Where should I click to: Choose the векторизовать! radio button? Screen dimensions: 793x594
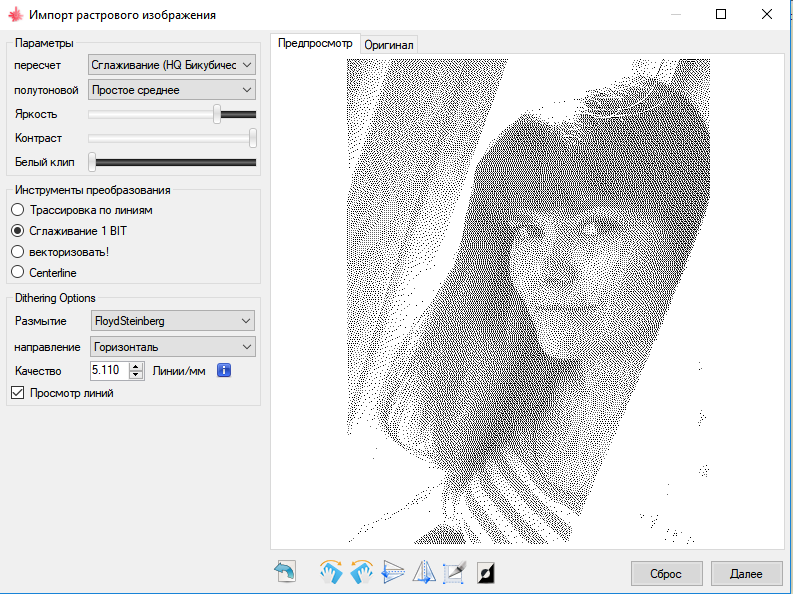17,251
